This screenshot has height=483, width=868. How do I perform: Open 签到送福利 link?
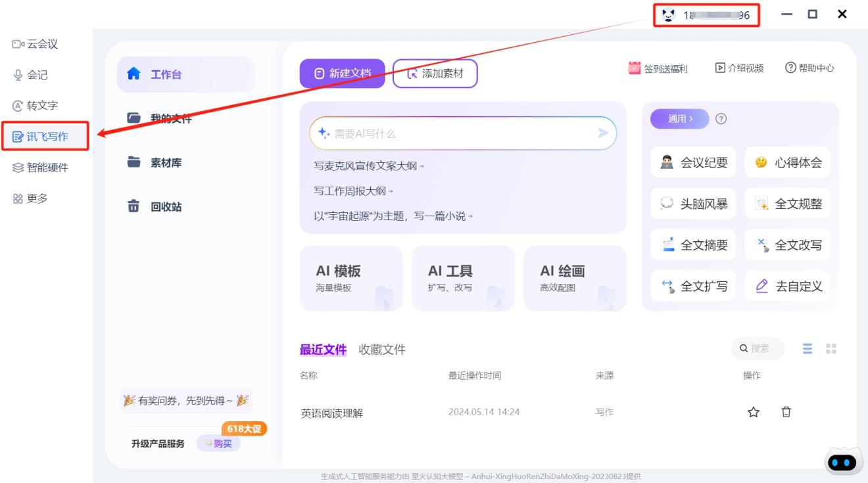click(658, 68)
